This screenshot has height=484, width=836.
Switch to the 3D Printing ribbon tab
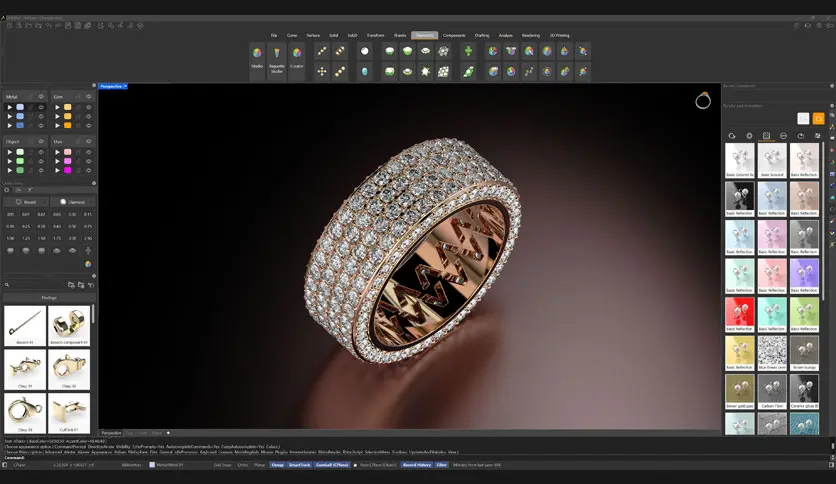coord(559,35)
